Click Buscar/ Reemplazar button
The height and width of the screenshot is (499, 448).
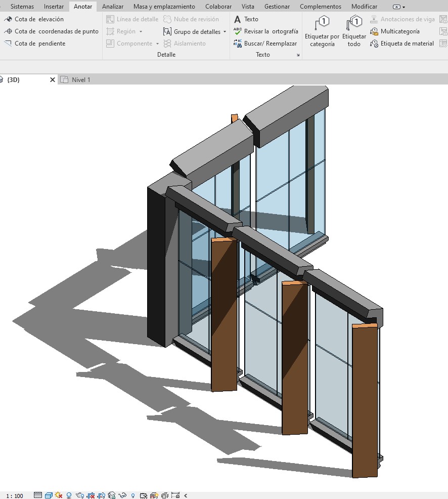click(x=270, y=44)
